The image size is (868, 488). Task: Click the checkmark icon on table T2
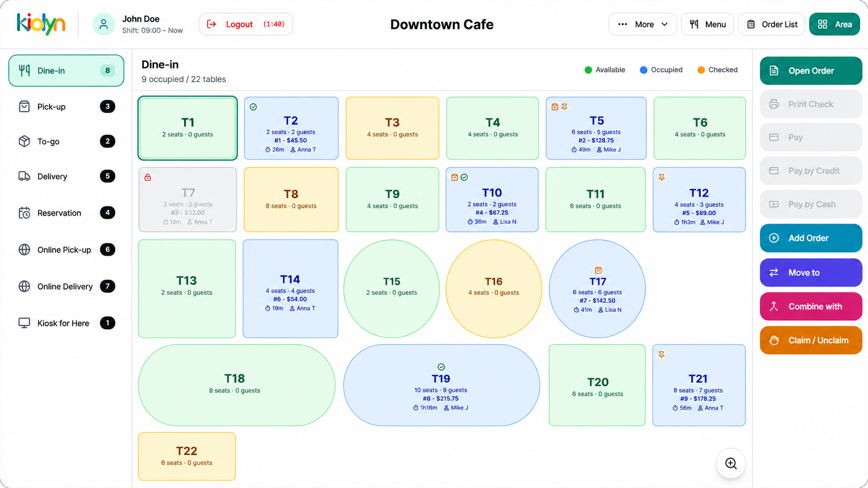pyautogui.click(x=253, y=107)
